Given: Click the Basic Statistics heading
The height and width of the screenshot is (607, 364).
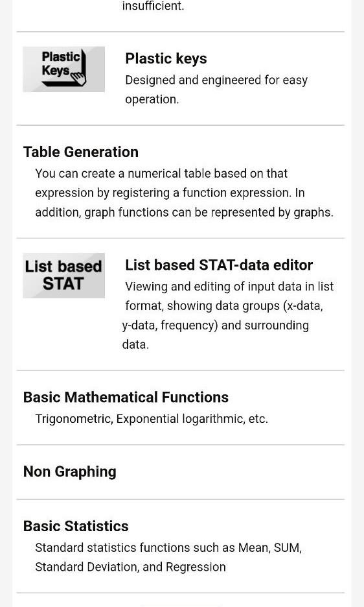Looking at the screenshot, I should [x=76, y=526].
